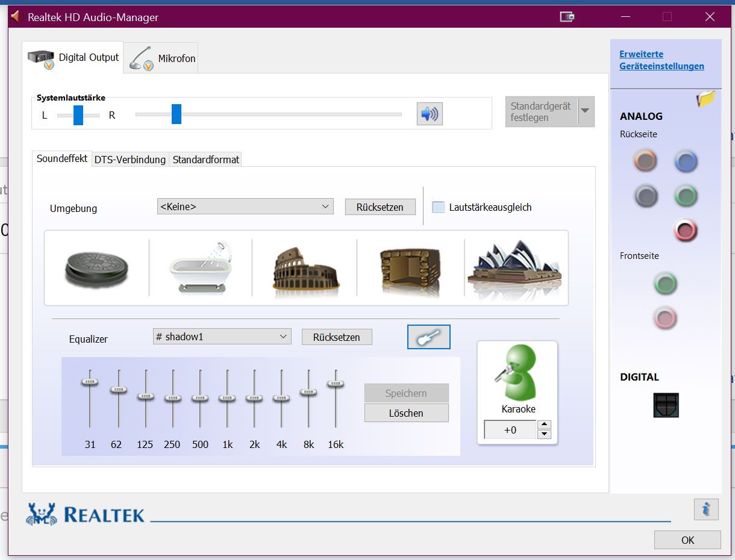The height and width of the screenshot is (560, 735).
Task: Open Erweiterte Geräteeinstellungen link
Action: click(661, 60)
